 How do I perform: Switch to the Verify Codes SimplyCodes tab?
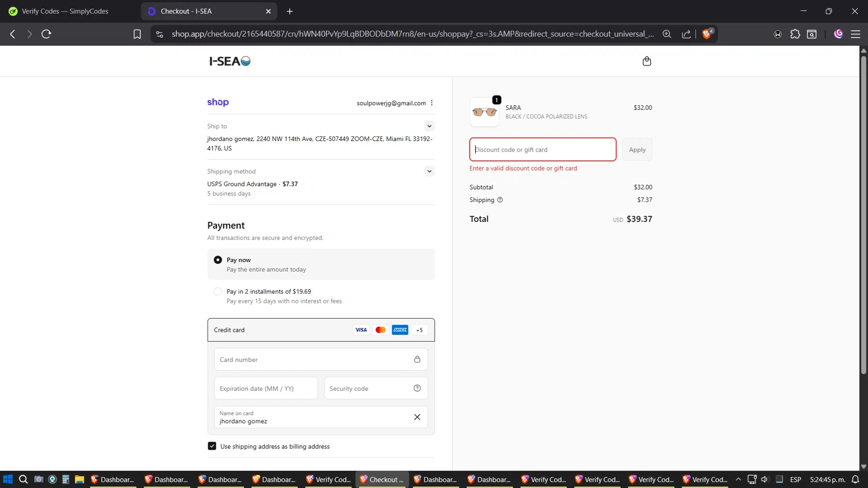[65, 11]
